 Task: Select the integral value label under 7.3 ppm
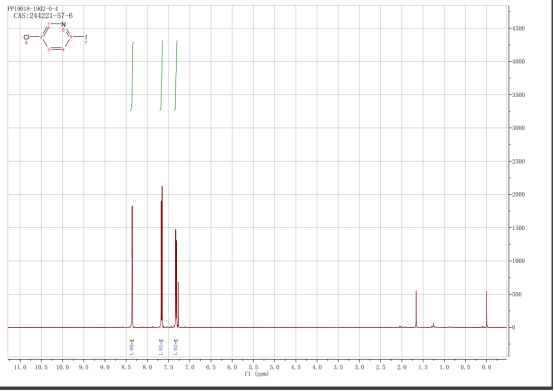(x=176, y=349)
